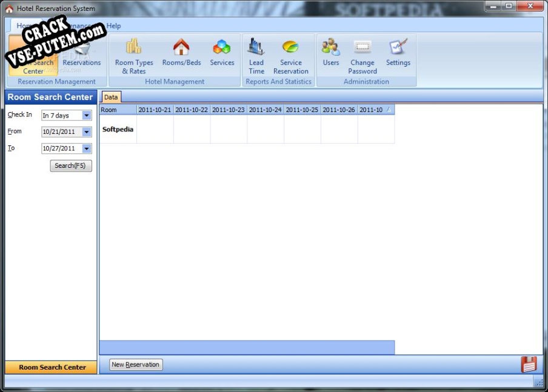This screenshot has height=392, width=548.
Task: Click the Room Search Center bottom panel bar
Action: 52,367
